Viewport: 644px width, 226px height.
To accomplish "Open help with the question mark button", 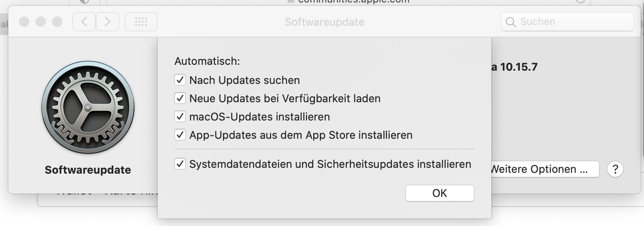I will pyautogui.click(x=615, y=169).
